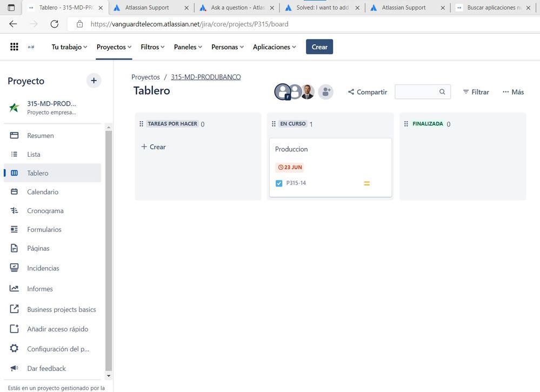Click the drag handle of FINALIZADA column
The height and width of the screenshot is (392, 540).
[x=406, y=124]
